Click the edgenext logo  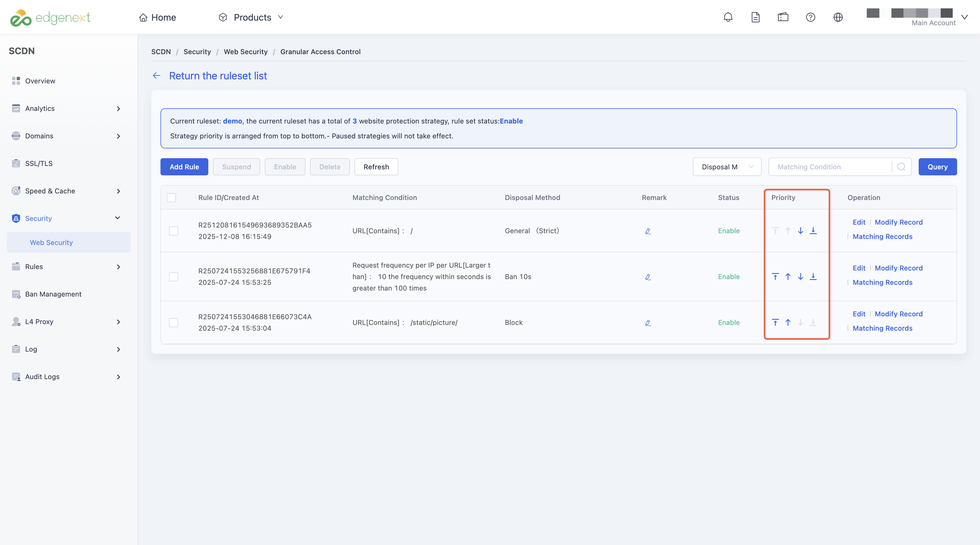[x=50, y=17]
